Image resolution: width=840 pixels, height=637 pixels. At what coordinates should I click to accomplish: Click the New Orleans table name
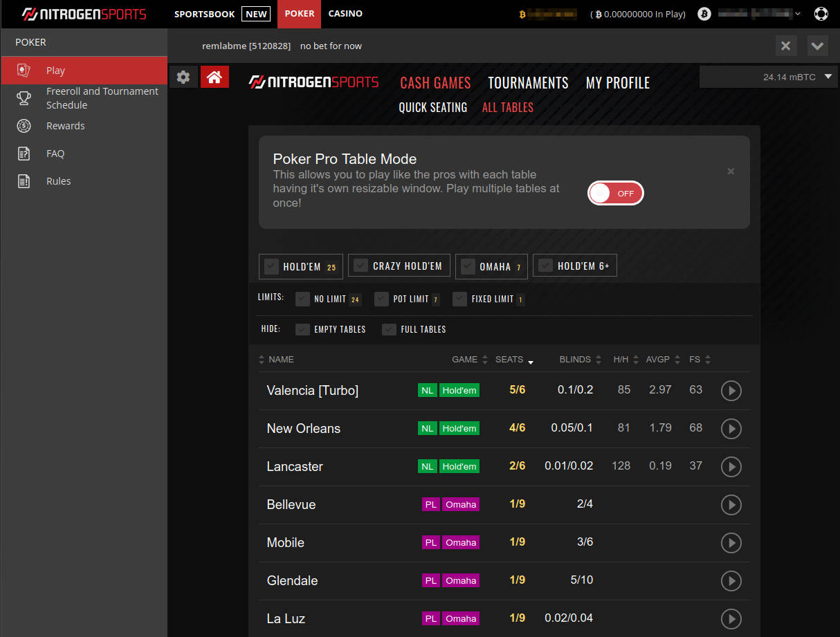coord(304,429)
